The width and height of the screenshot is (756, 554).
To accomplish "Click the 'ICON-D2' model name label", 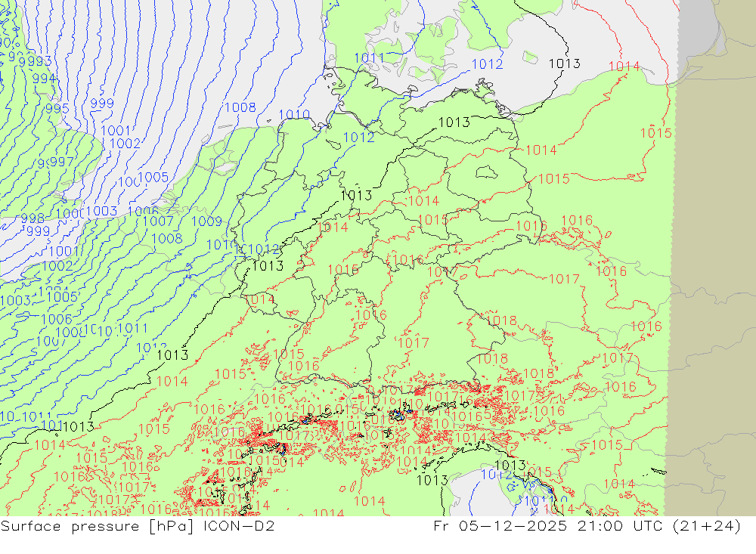I will [239, 525].
